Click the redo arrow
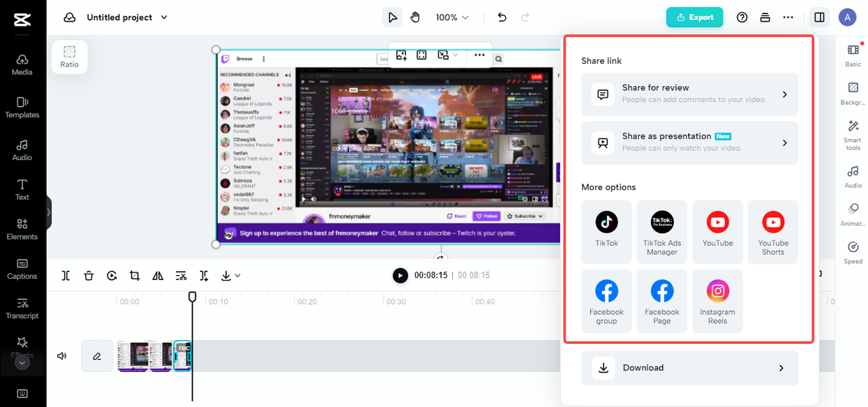This screenshot has height=407, width=868. 525,18
